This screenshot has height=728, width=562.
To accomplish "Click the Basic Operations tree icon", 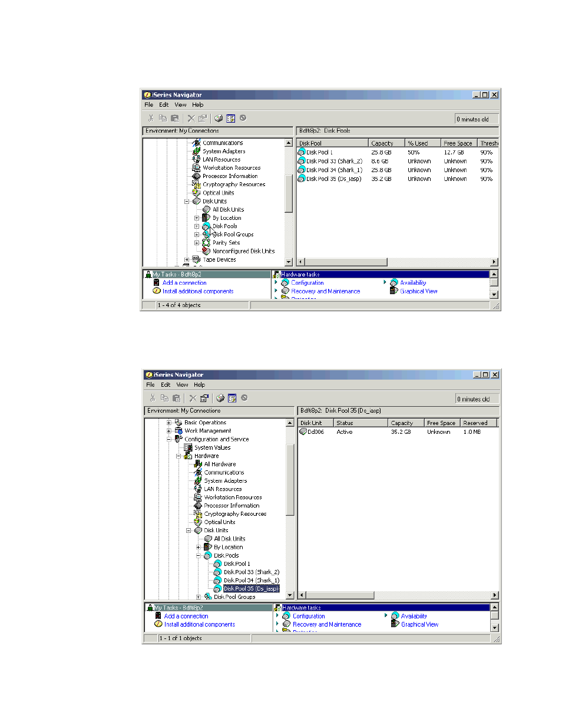I will tap(178, 422).
